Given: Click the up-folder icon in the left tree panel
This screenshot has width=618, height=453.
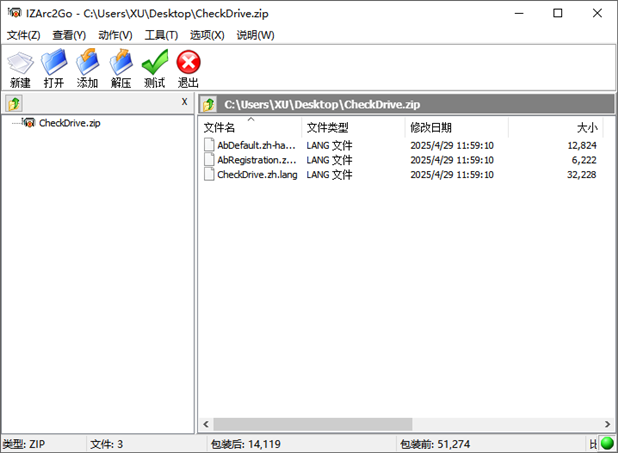Looking at the screenshot, I should click(14, 104).
